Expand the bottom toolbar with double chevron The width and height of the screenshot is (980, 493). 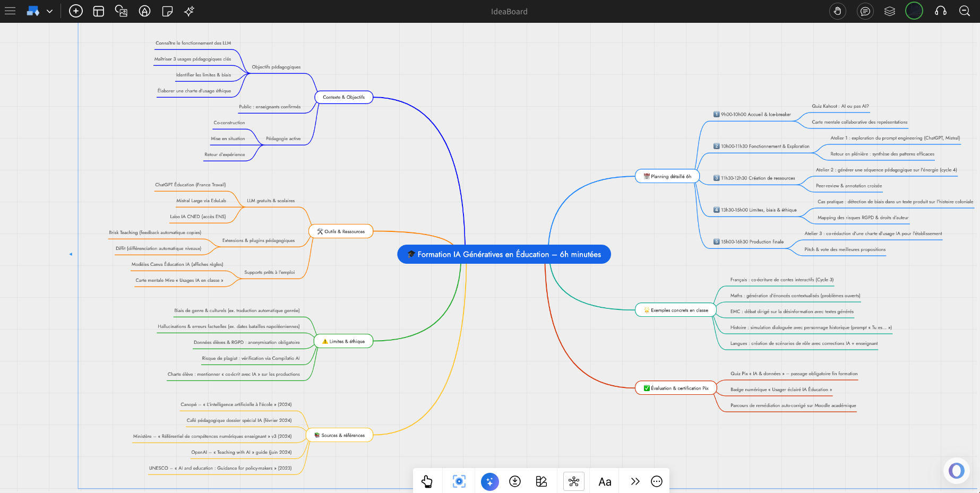(635, 481)
